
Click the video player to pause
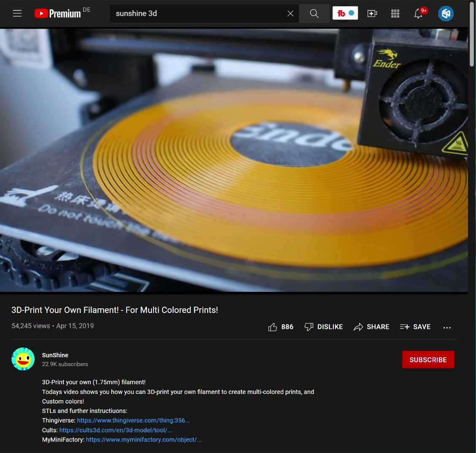coord(234,160)
